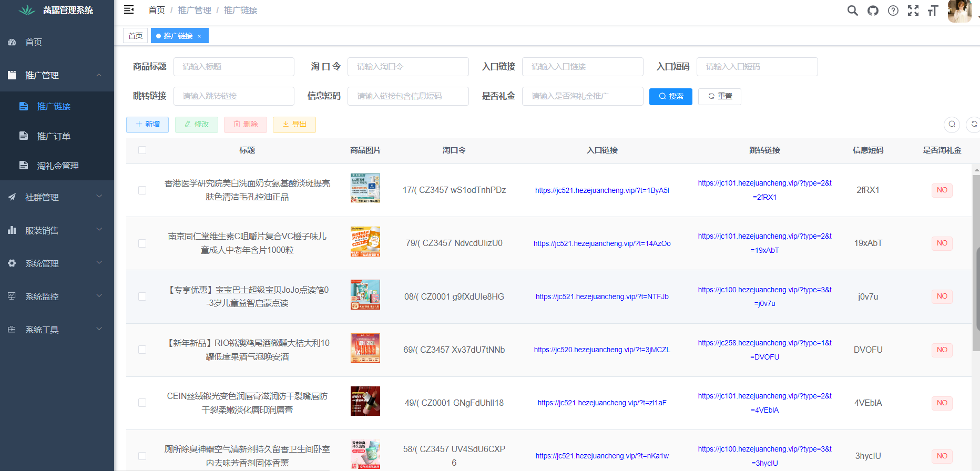This screenshot has height=471, width=980.
Task: Check the row for 宝宝巴士JoJo点读笔
Action: coord(142,296)
